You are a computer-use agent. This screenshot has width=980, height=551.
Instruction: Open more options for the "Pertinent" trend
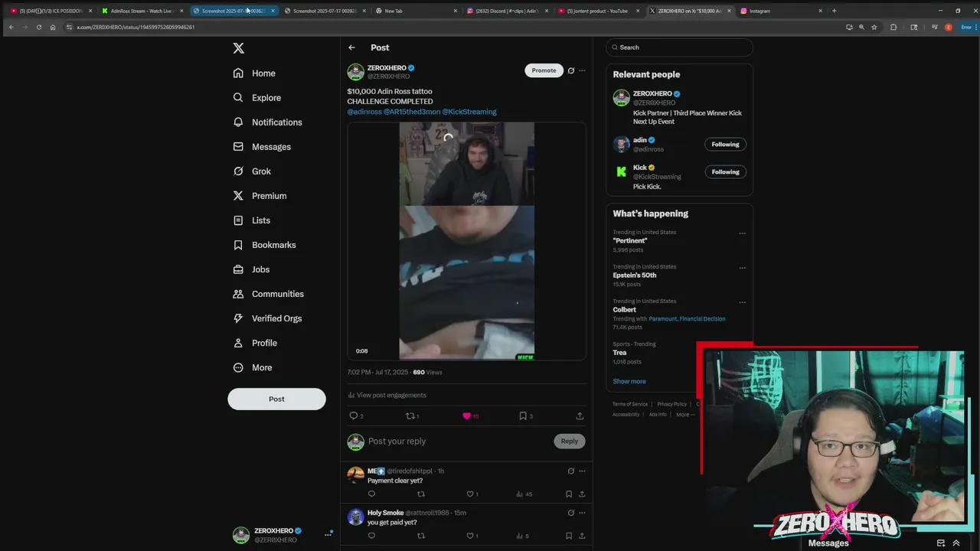(742, 233)
